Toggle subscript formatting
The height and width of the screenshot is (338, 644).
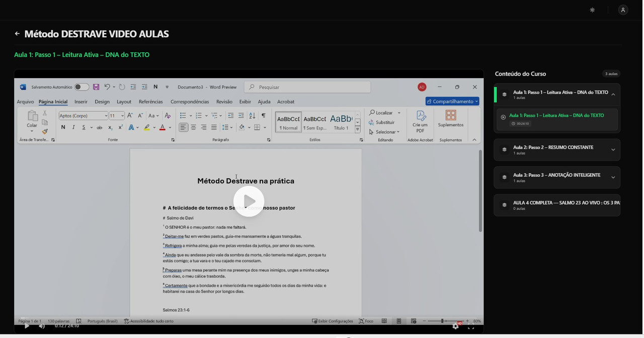coord(110,127)
